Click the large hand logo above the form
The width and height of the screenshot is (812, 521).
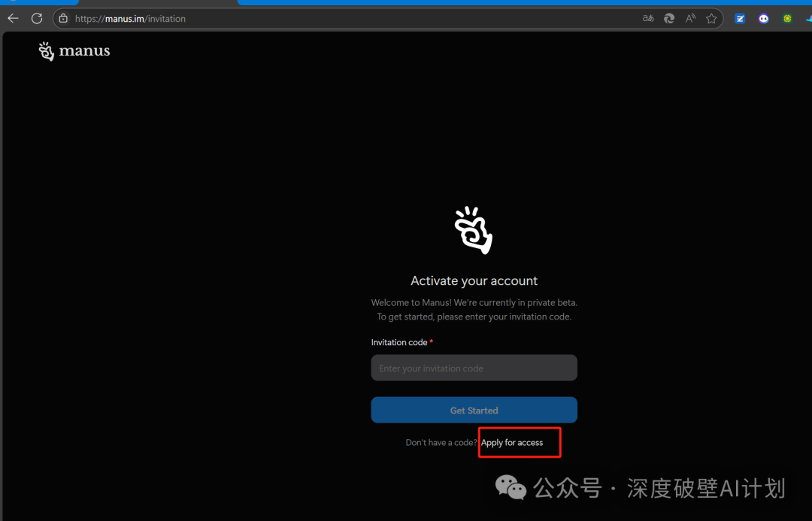click(x=474, y=230)
